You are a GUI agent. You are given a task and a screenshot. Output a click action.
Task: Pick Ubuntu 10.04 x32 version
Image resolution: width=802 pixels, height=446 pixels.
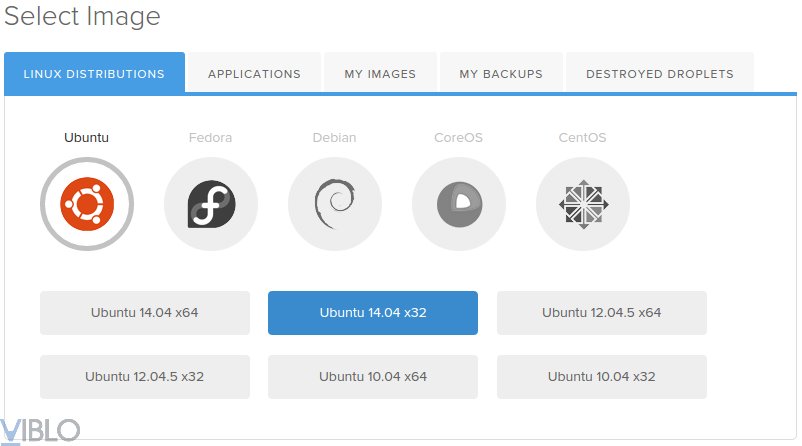(602, 377)
